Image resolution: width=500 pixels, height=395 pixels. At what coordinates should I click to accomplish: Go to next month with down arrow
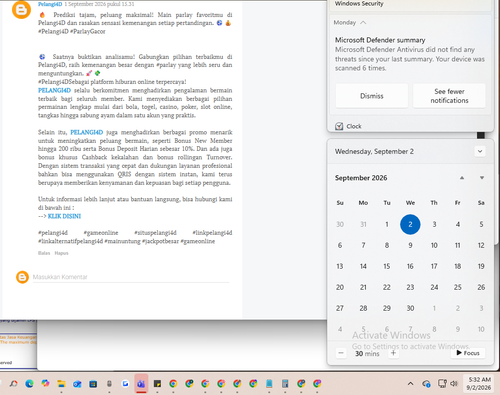click(482, 178)
